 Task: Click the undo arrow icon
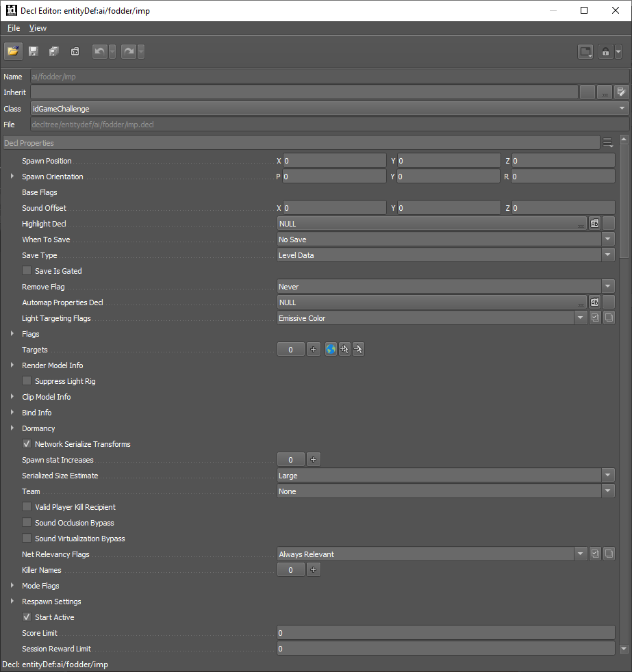coord(100,51)
